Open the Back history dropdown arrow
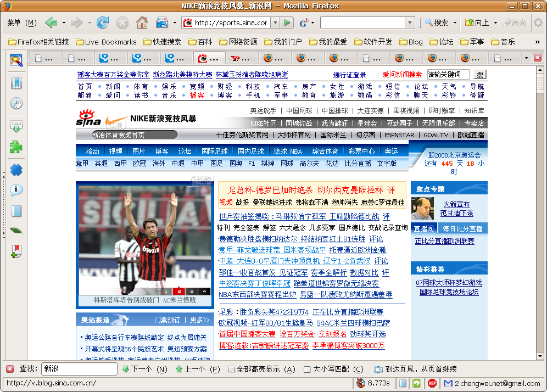The height and width of the screenshot is (392, 547). click(64, 23)
